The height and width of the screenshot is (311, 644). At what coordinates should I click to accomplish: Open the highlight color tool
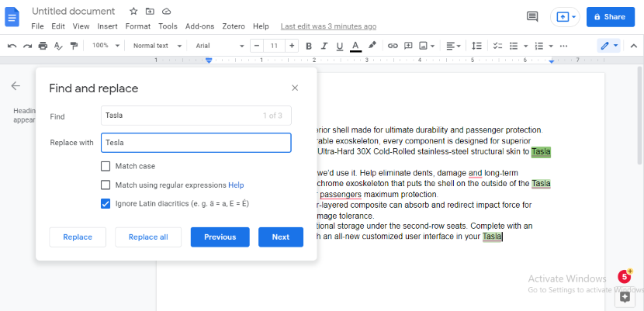coord(372,46)
